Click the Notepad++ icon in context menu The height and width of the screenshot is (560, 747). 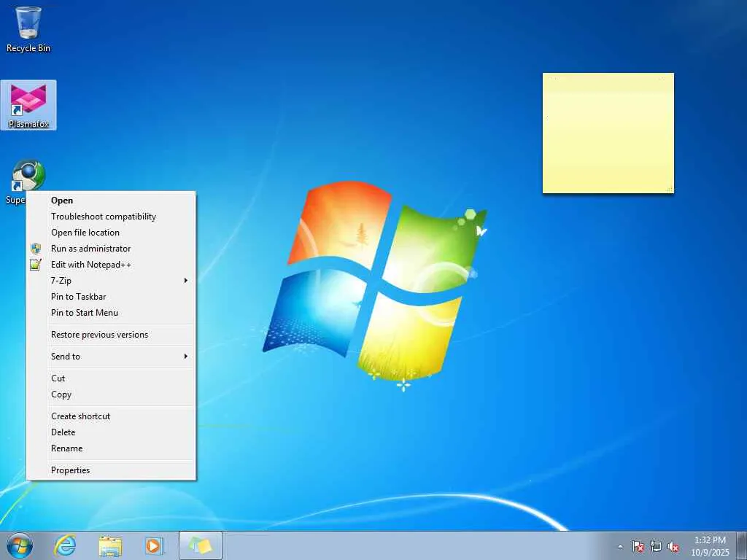click(36, 265)
